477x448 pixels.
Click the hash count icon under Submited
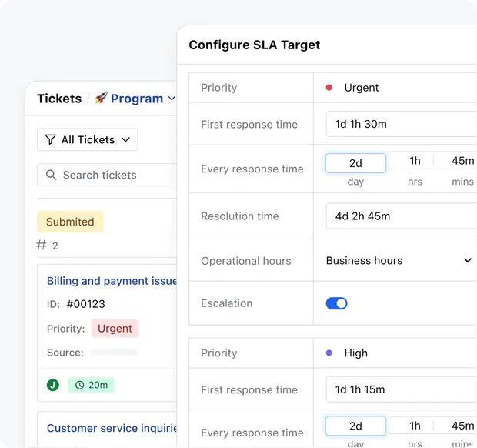point(42,245)
